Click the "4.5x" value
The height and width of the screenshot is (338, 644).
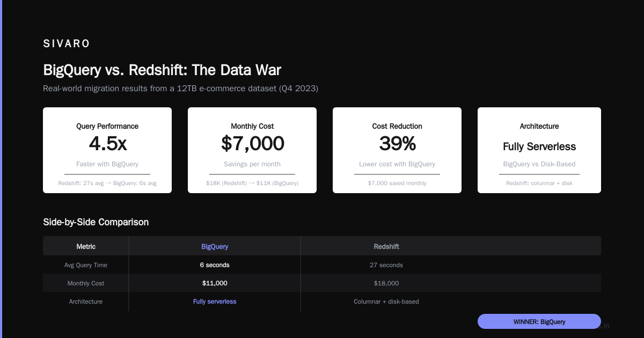point(107,143)
